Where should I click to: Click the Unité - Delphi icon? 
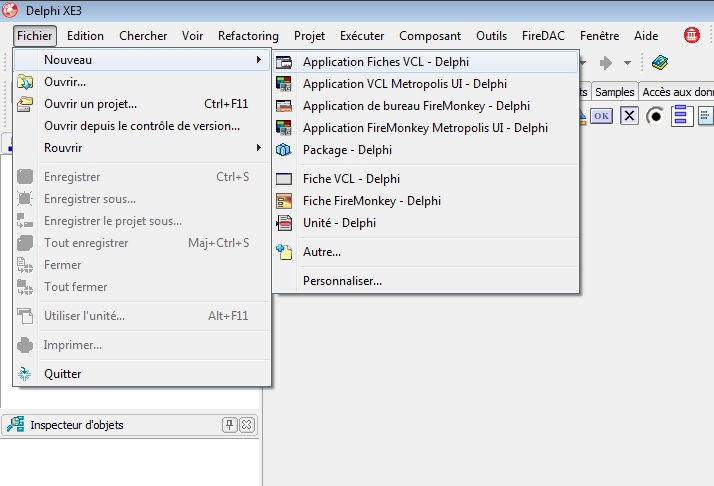pyautogui.click(x=284, y=223)
